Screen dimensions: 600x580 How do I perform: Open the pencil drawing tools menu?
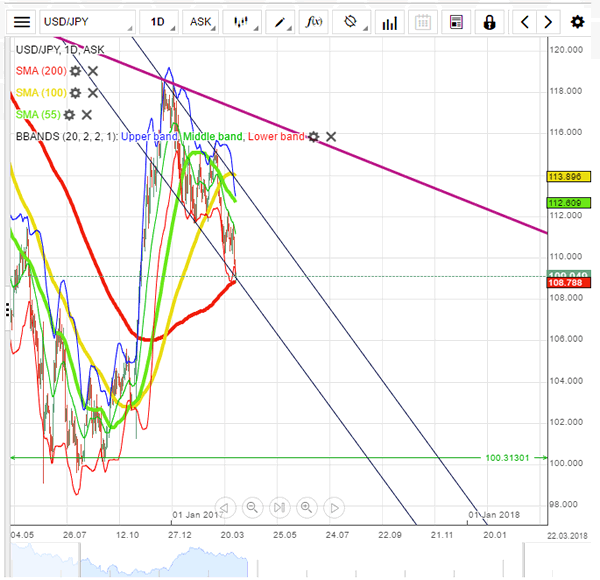[280, 22]
